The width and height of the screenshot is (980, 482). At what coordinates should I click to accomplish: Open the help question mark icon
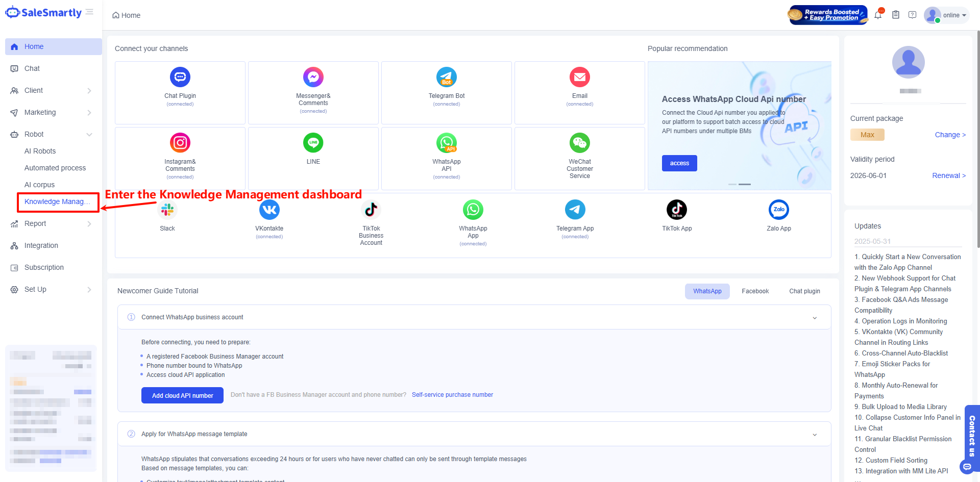click(913, 15)
